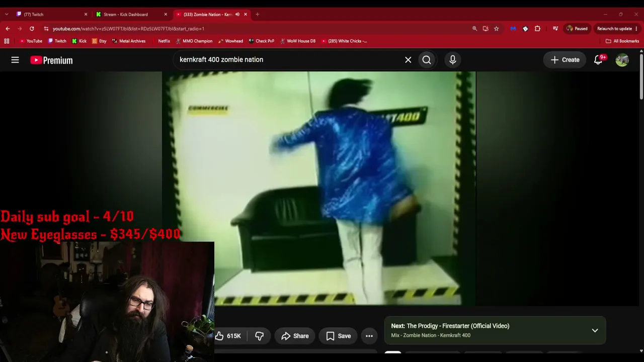This screenshot has height=362, width=644.
Task: Open YouTube notifications bell
Action: pyautogui.click(x=598, y=60)
